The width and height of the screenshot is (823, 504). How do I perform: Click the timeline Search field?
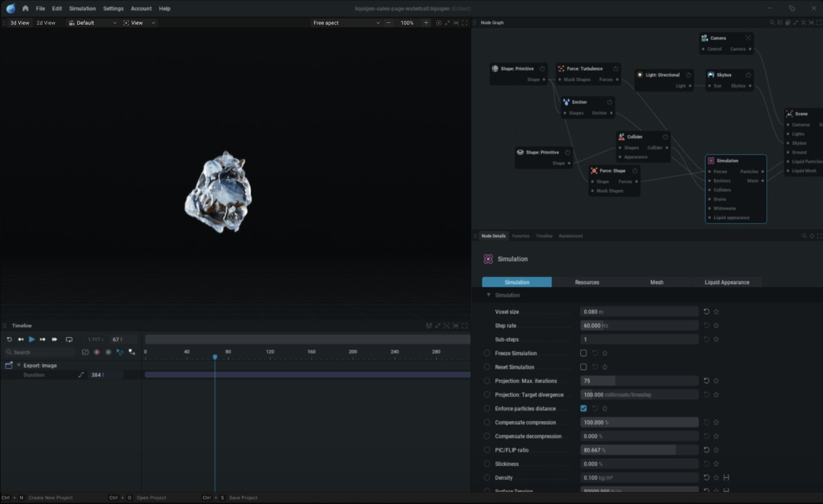click(x=39, y=353)
